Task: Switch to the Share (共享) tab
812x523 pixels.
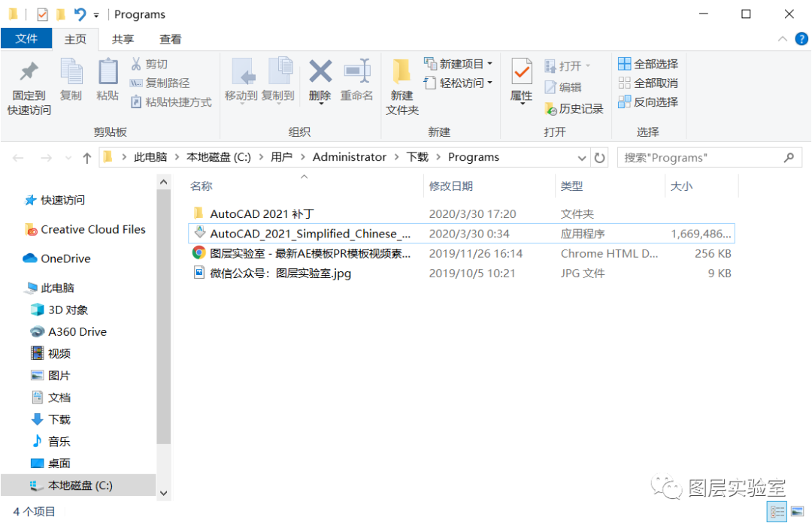Action: tap(123, 39)
